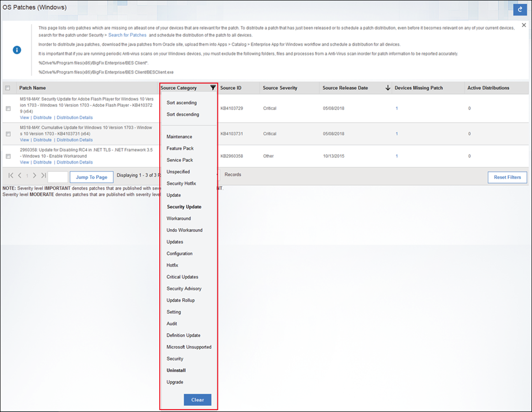Viewport: 532px width, 412px height.
Task: Jump to the last page of records
Action: pyautogui.click(x=43, y=175)
